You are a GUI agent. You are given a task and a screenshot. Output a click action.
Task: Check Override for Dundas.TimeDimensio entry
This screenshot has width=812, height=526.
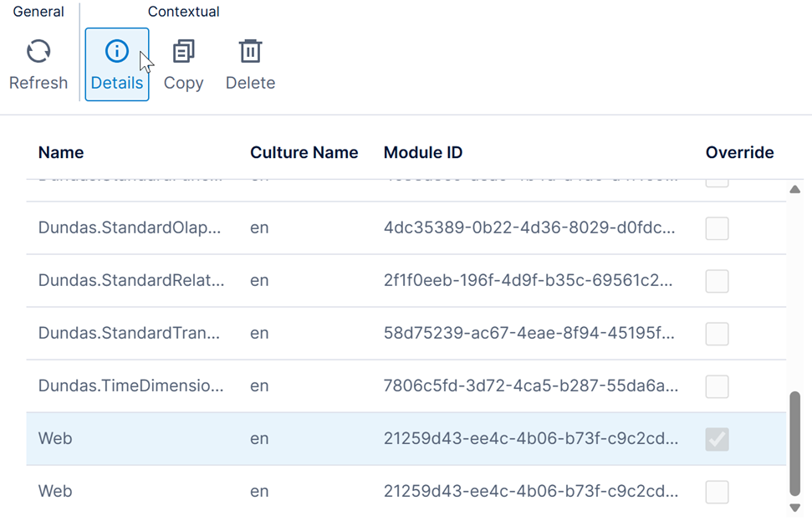[x=716, y=386]
